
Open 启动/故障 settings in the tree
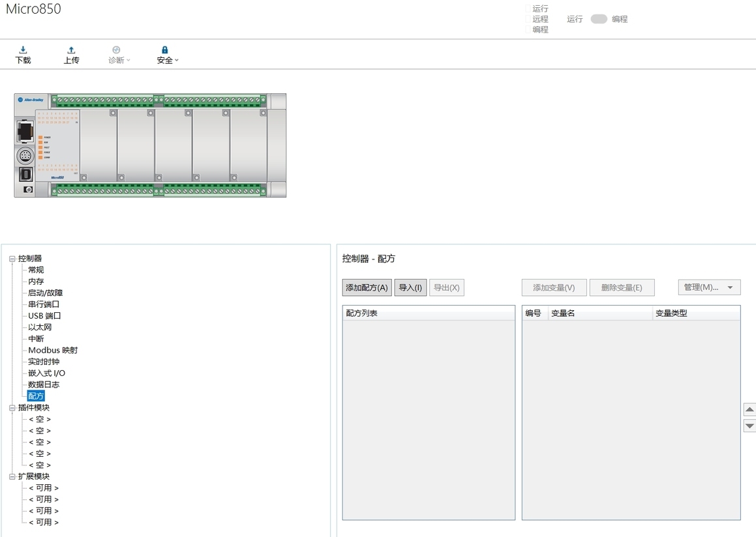45,293
